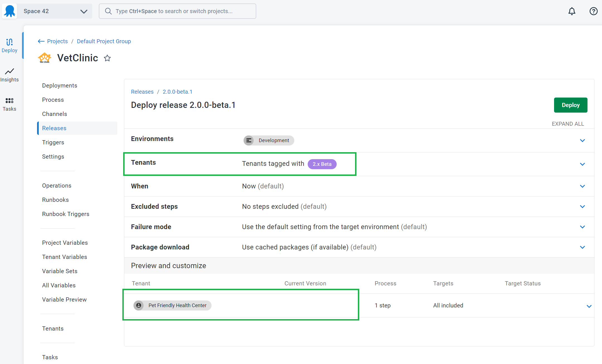This screenshot has height=364, width=602.
Task: Click the Development environment icon
Action: tap(249, 140)
